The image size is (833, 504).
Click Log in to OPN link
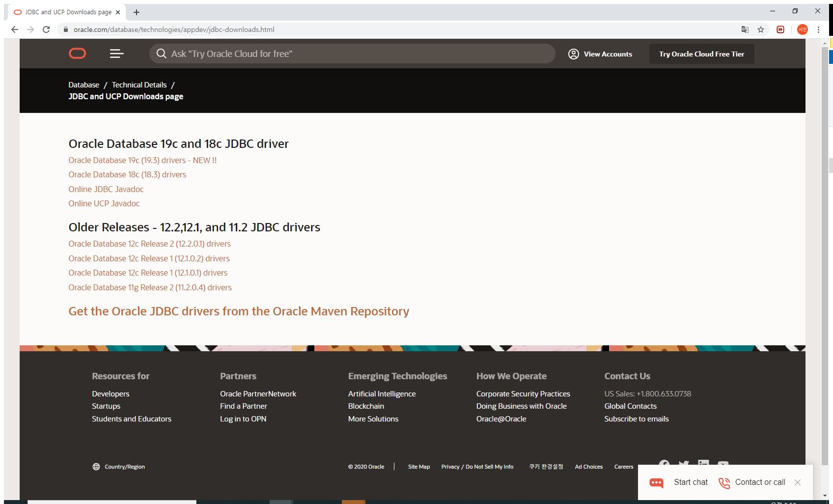click(243, 419)
